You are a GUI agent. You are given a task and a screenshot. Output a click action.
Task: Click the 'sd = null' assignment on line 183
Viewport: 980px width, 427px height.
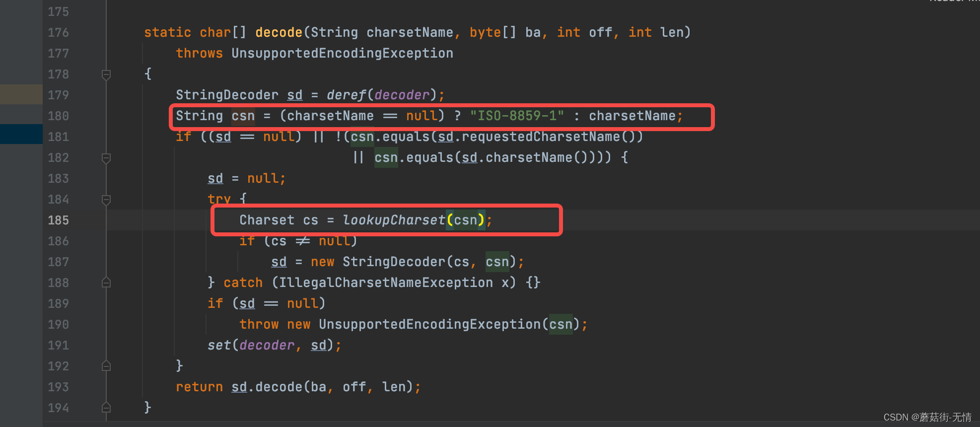click(243, 179)
